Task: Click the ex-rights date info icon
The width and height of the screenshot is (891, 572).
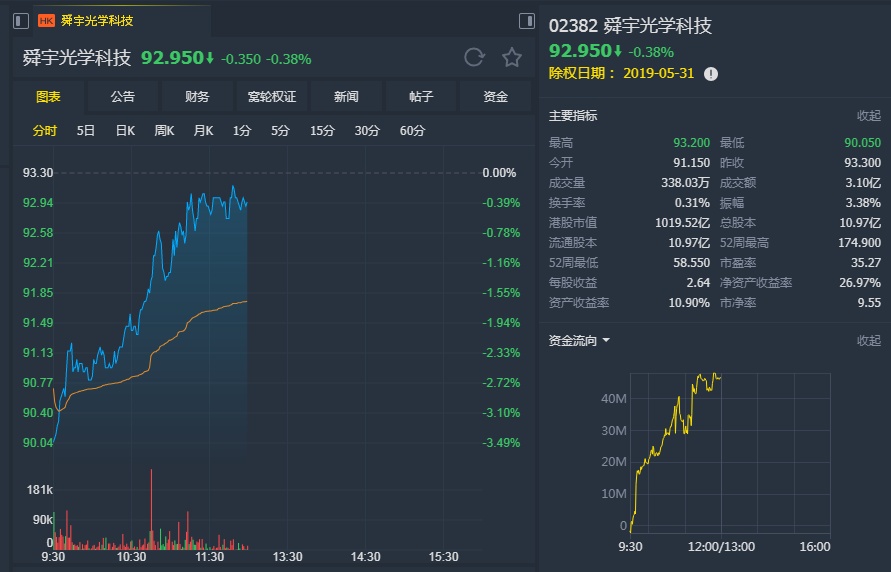Action: coord(711,74)
